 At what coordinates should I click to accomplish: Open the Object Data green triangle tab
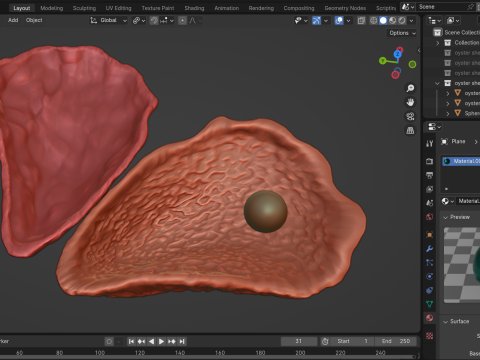click(x=430, y=304)
